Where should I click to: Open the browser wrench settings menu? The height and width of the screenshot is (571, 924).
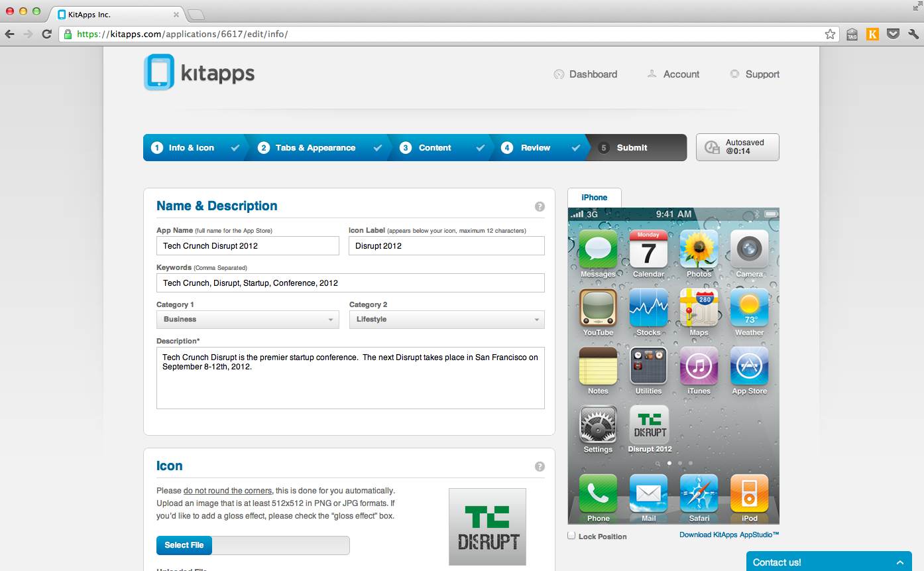pos(913,34)
